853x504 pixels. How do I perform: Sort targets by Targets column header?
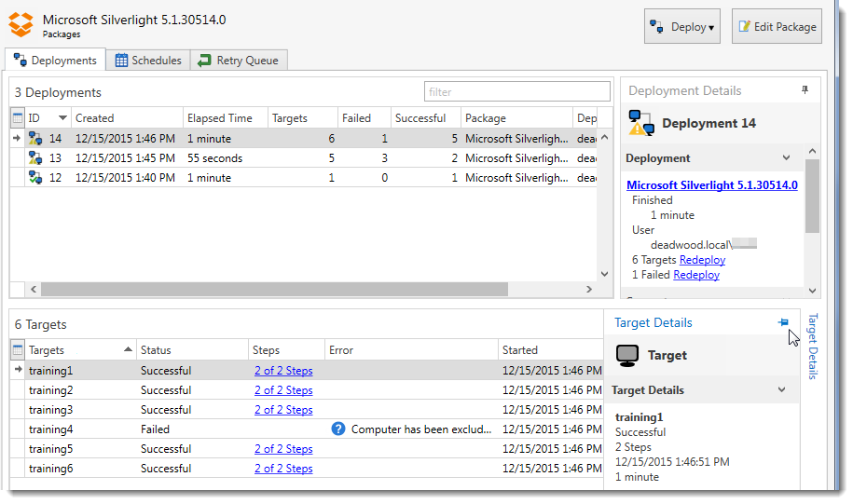pos(80,350)
